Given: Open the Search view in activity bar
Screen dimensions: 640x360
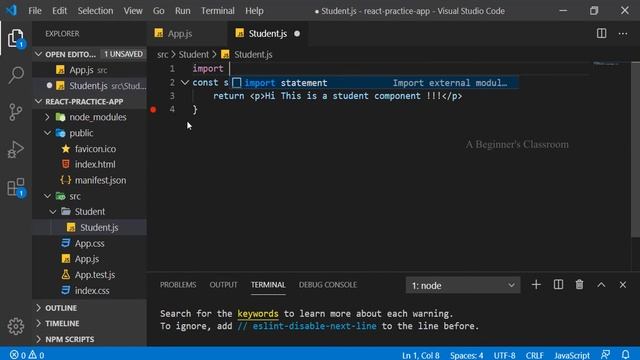Looking at the screenshot, I should point(16,75).
